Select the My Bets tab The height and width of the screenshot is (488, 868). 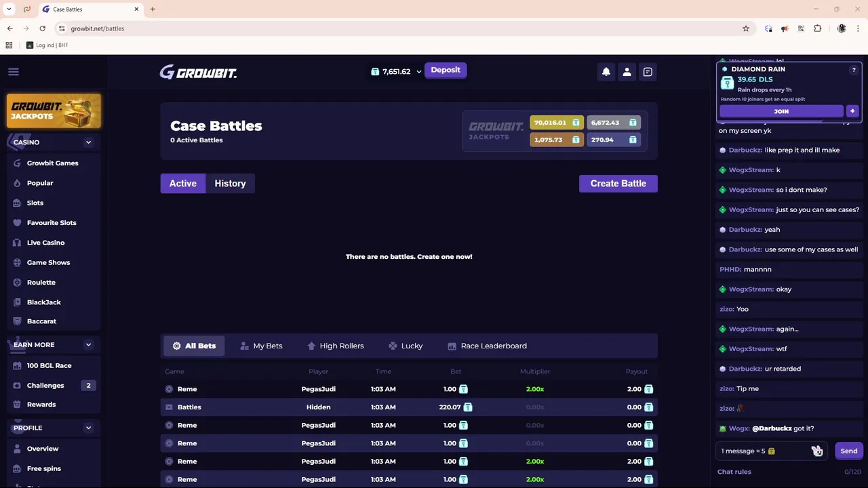click(261, 346)
